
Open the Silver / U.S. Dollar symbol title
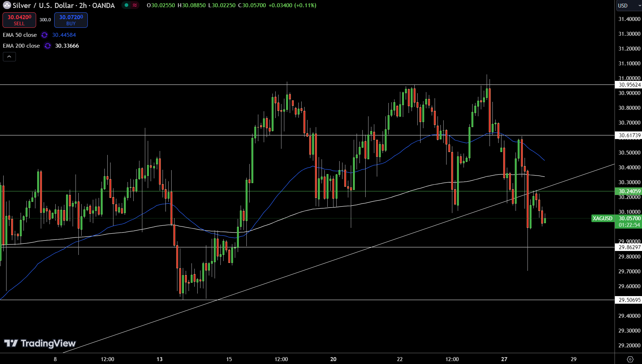[x=64, y=5]
